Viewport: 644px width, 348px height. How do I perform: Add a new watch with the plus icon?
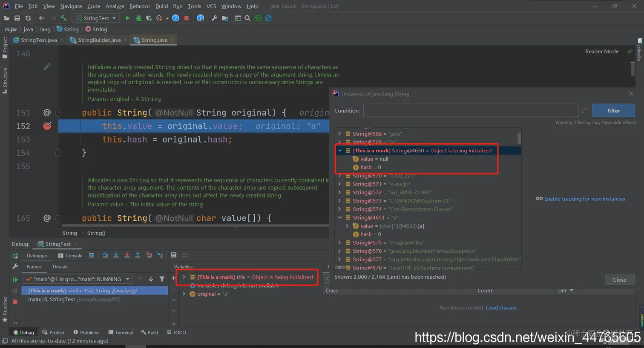click(173, 278)
